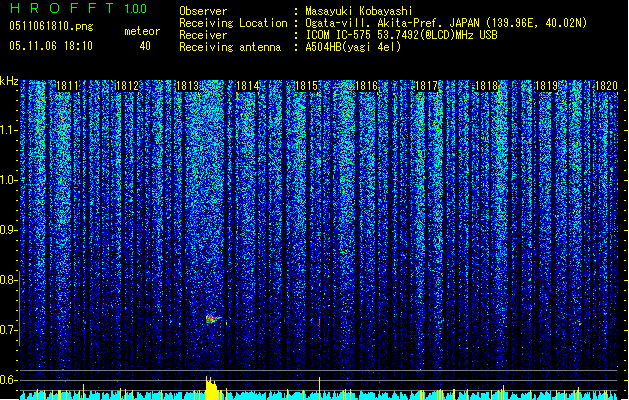Screen dimensions: 629x400
Task: Click the meteor label
Action: [142, 31]
